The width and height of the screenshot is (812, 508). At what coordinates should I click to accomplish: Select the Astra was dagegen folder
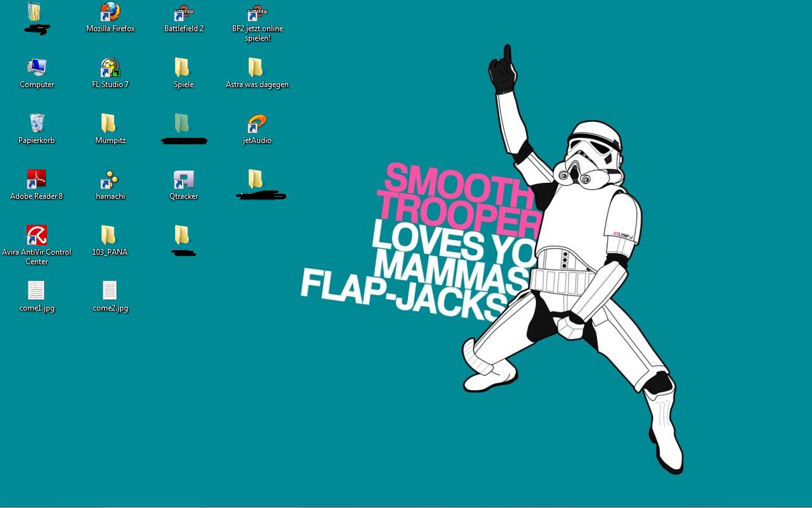(258, 74)
